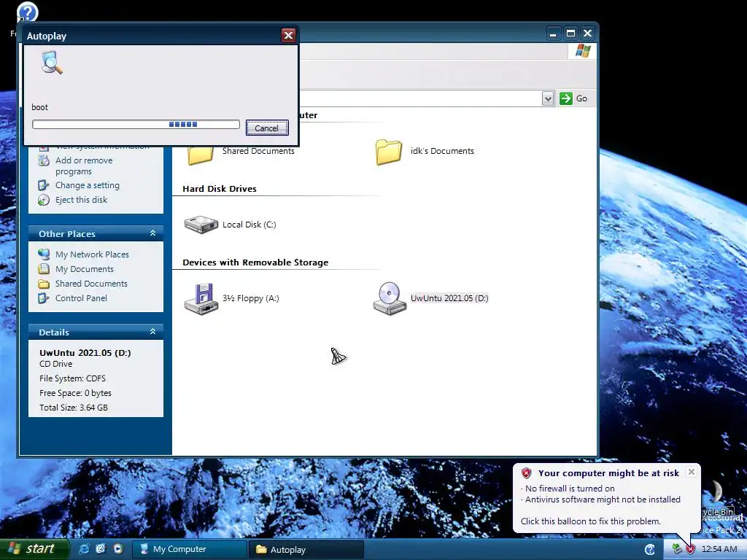Click the Local Disk (C:) label

249,225
